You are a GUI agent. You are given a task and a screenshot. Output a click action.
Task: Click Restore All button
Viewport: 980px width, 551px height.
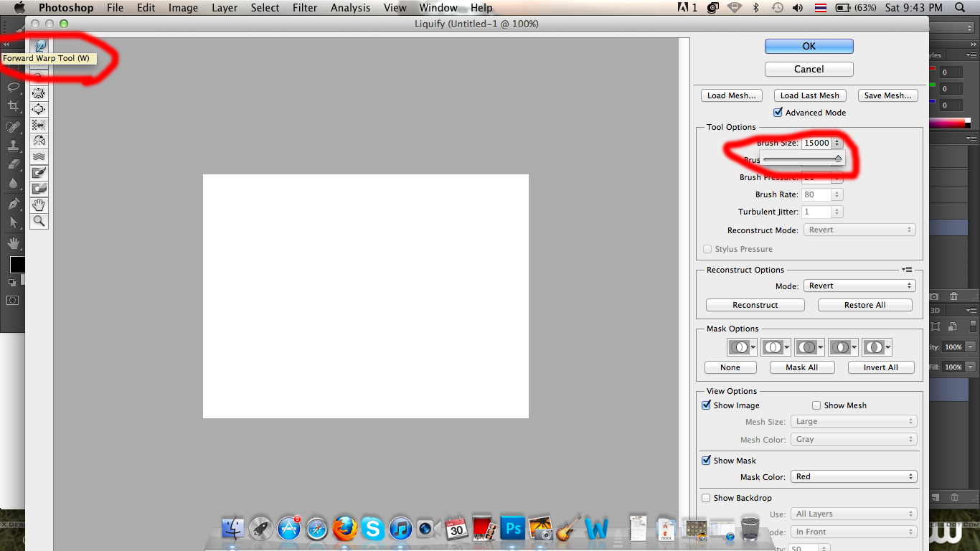point(864,305)
